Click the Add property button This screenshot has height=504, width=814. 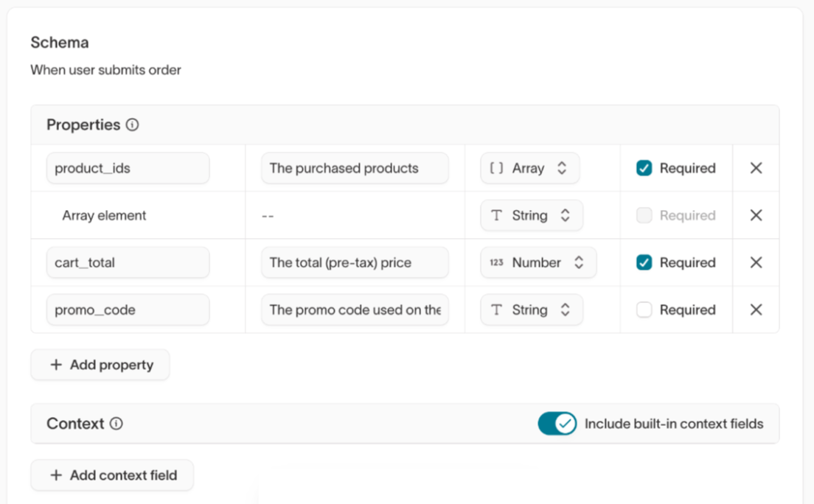point(100,365)
